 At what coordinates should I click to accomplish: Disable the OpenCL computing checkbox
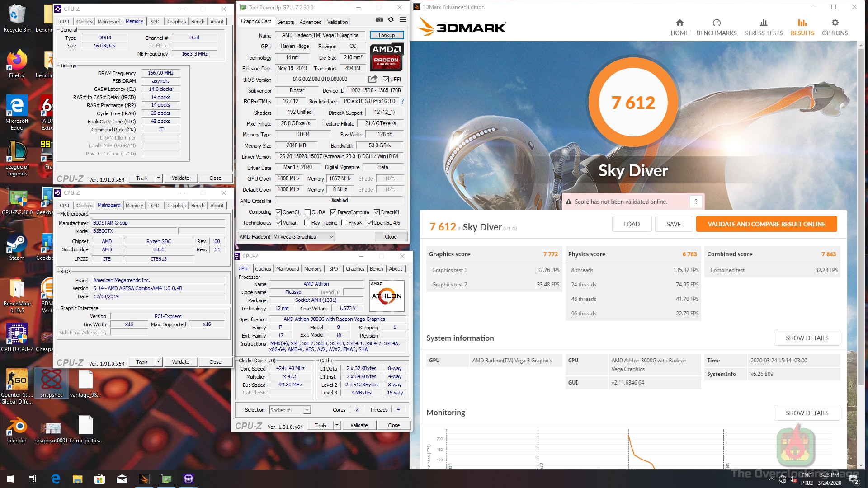pos(279,212)
